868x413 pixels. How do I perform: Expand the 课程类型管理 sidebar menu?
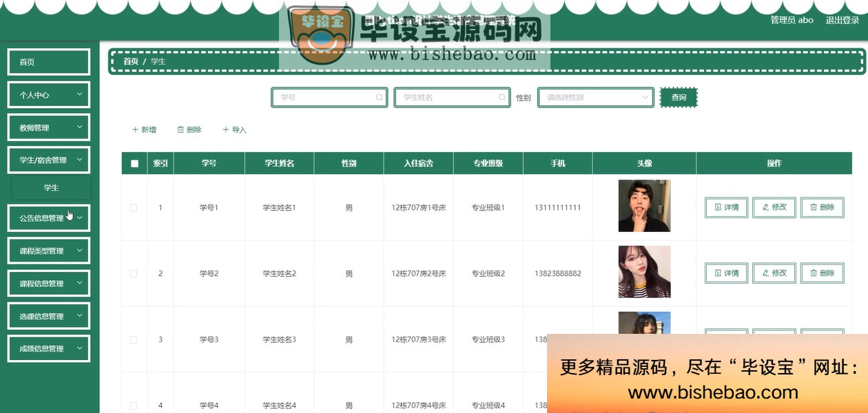(x=49, y=251)
